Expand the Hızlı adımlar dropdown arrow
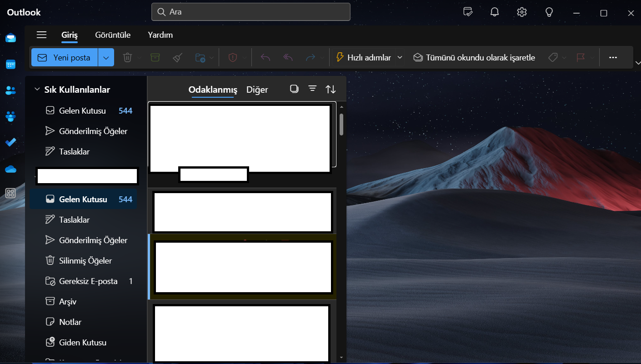Image resolution: width=641 pixels, height=364 pixels. coord(400,58)
